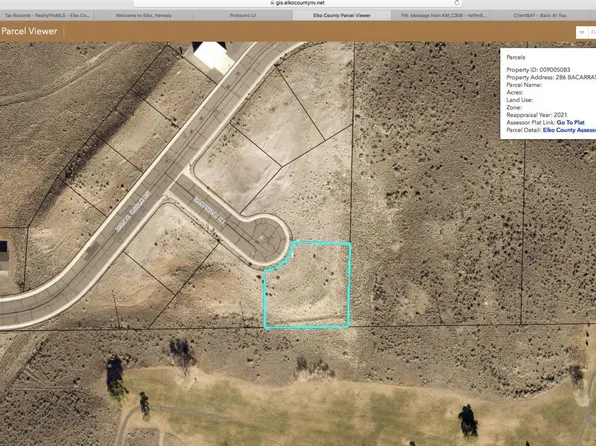Screen dimensions: 596x446
Task: Click the Parcel Name: field line
Action: [x=524, y=85]
